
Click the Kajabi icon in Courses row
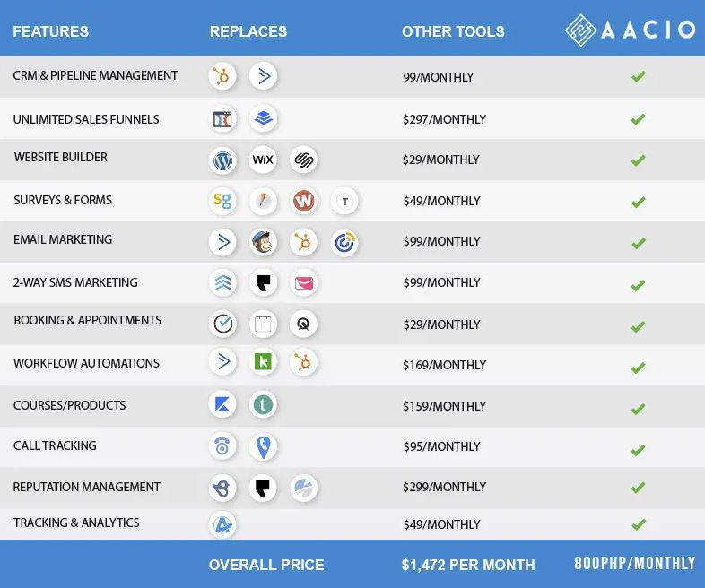(222, 405)
